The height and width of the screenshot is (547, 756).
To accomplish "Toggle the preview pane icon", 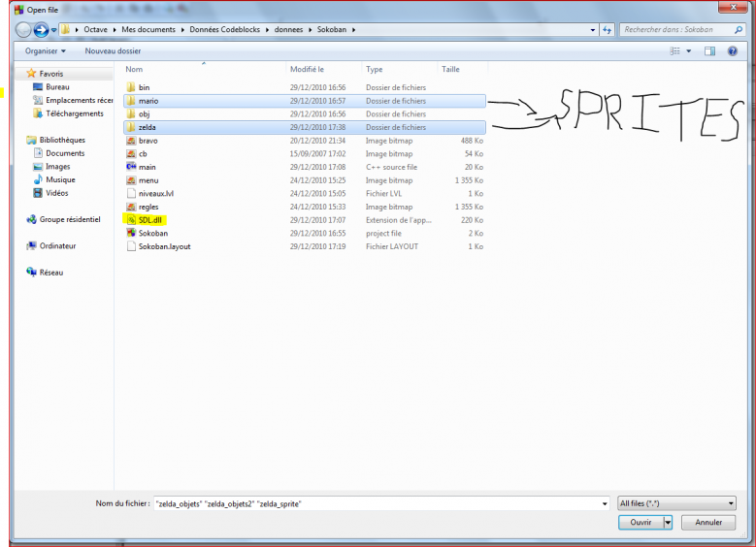I will 709,51.
